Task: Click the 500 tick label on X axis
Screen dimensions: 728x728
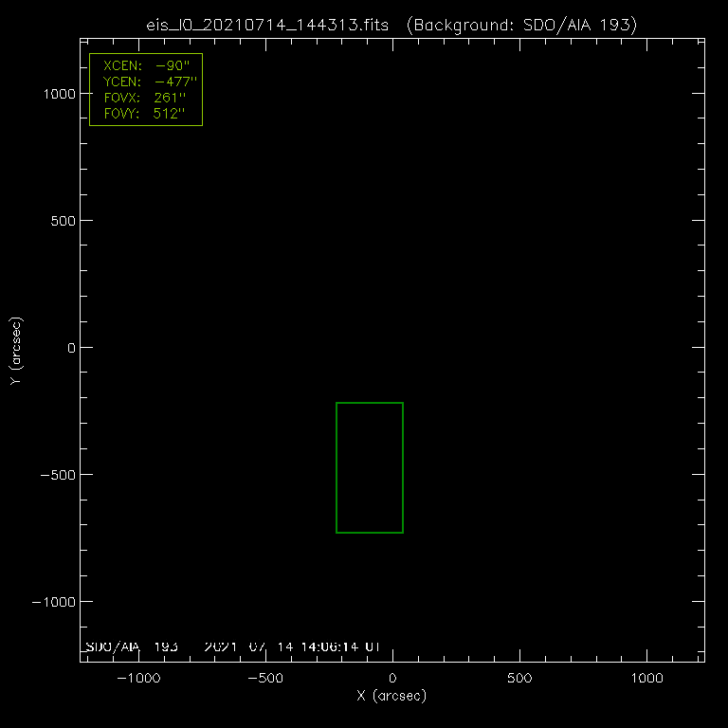Action: coord(519,679)
